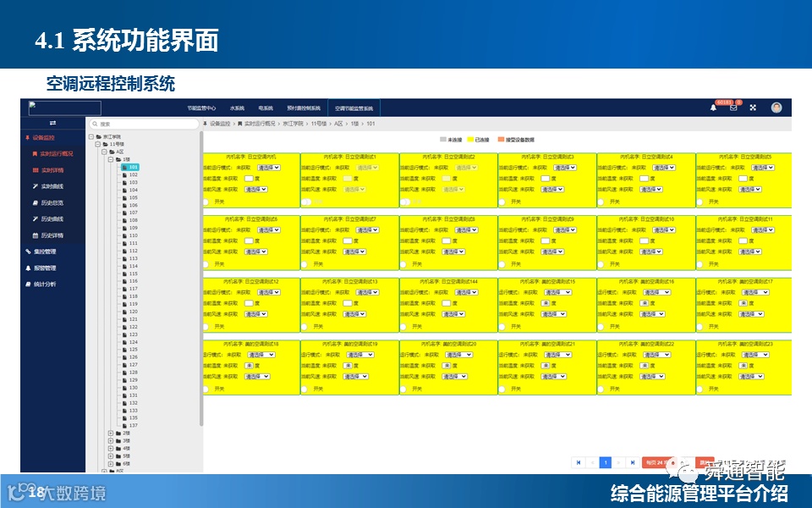Open 运行模式 dropdown for 美的空调测试16
The height and width of the screenshot is (508, 812).
pyautogui.click(x=656, y=292)
